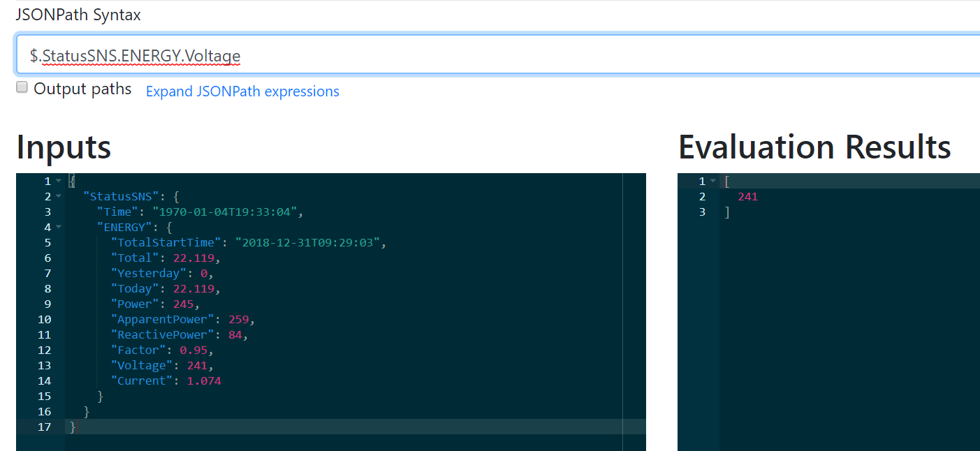Select line number 3 in Evaluation Results gutter
The width and height of the screenshot is (980, 451).
pos(702,212)
